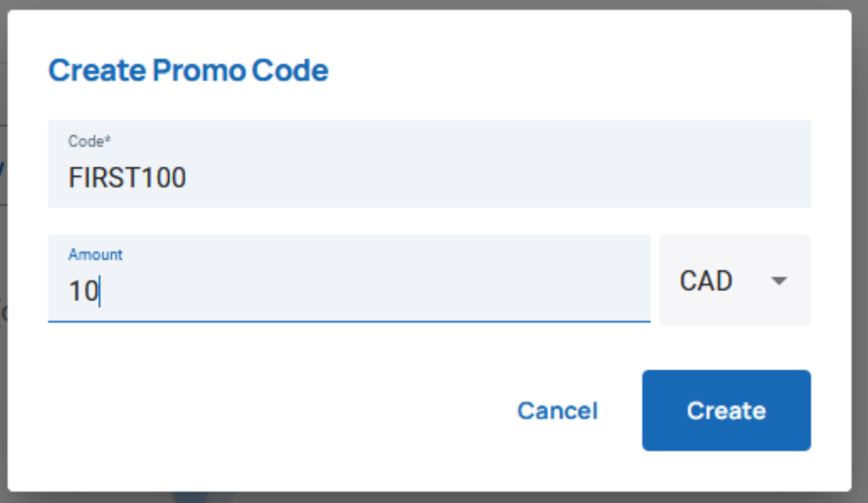Click empty area right of amount value
The image size is (868, 503).
[376, 290]
